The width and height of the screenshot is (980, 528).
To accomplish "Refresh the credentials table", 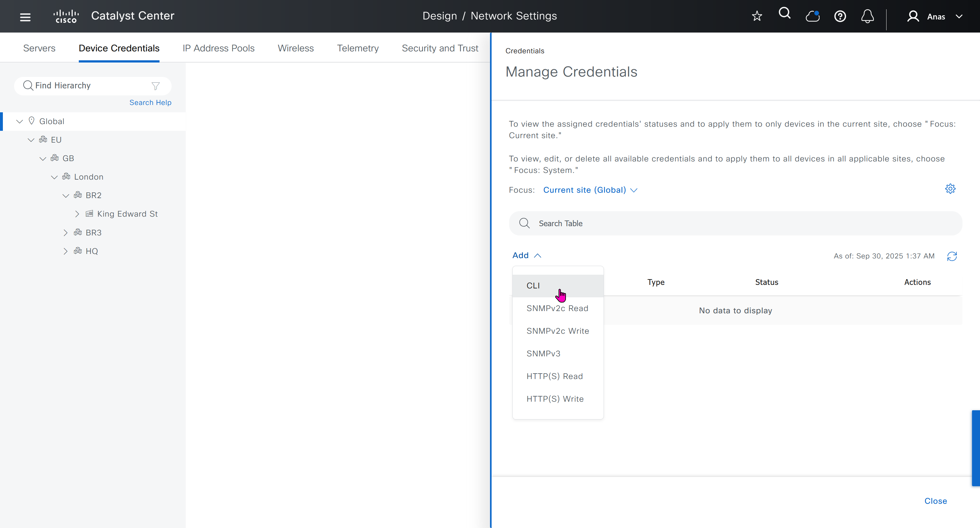I will click(x=952, y=256).
